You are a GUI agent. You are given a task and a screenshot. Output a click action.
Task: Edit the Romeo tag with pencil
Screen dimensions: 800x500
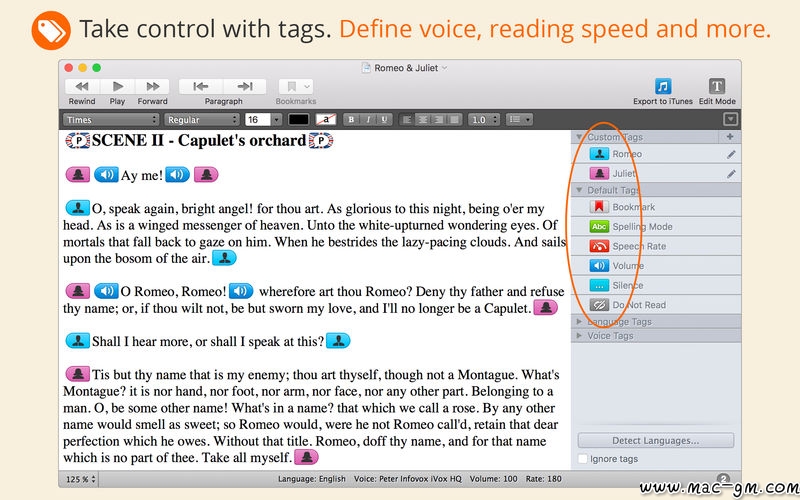731,154
